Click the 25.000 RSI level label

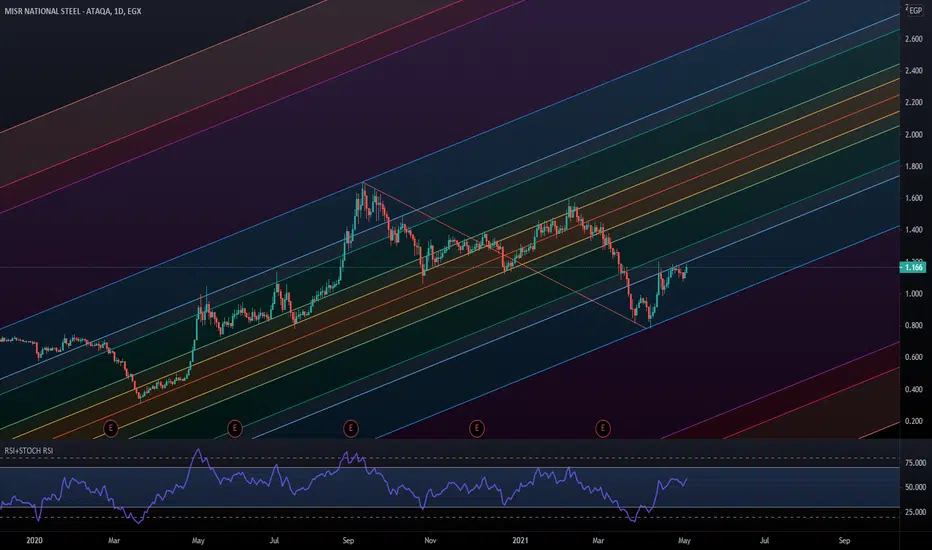[x=915, y=511]
